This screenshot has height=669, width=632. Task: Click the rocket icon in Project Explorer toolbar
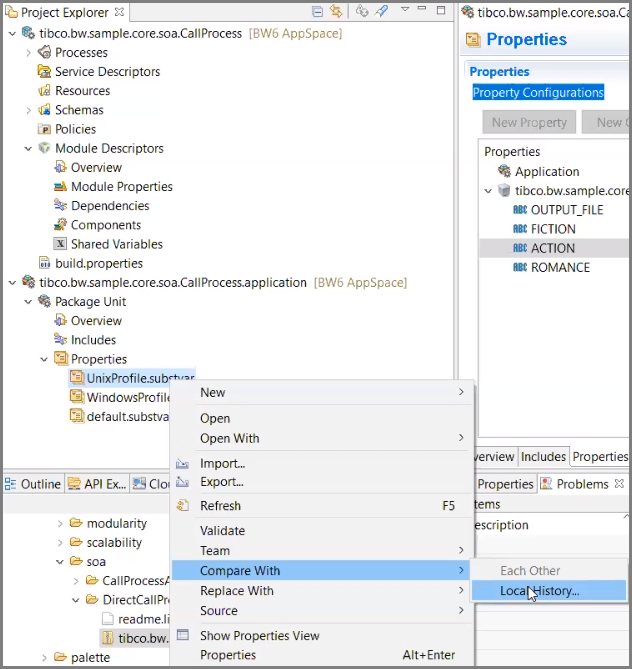pyautogui.click(x=381, y=11)
